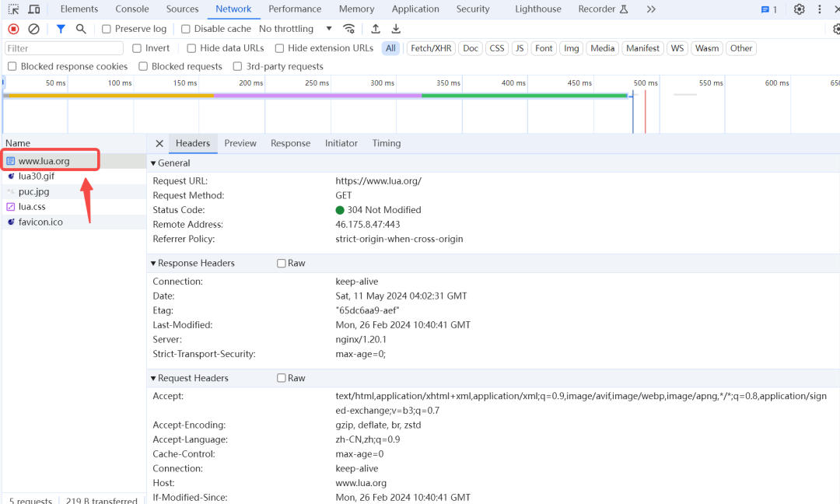Screen dimensions: 840x504
Task: Open the Timing tab of request details
Action: (x=387, y=143)
